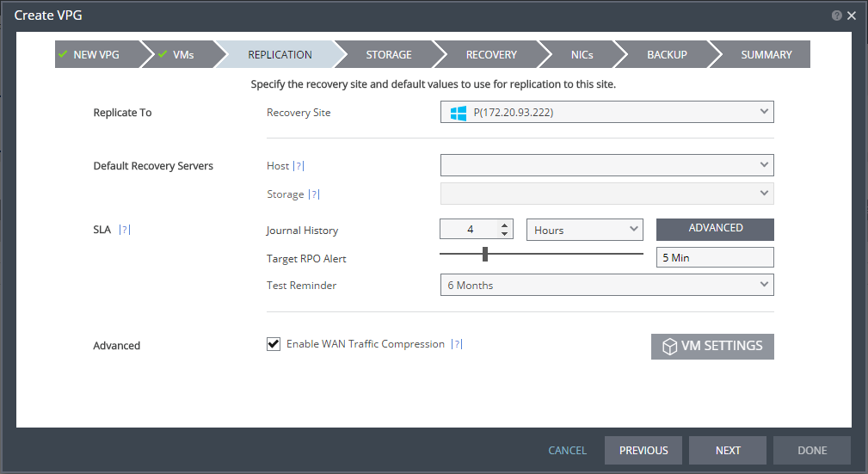868x474 pixels.
Task: Open the Storage dropdown
Action: pos(607,194)
